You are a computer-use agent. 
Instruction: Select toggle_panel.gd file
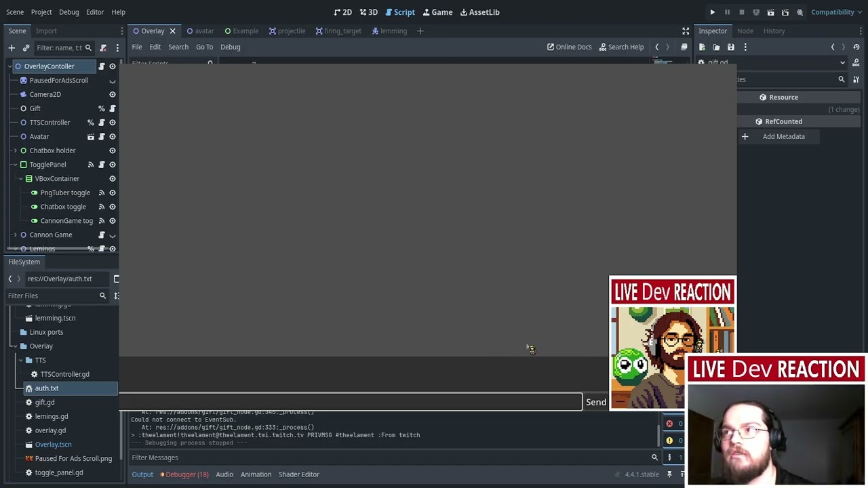pyautogui.click(x=59, y=472)
